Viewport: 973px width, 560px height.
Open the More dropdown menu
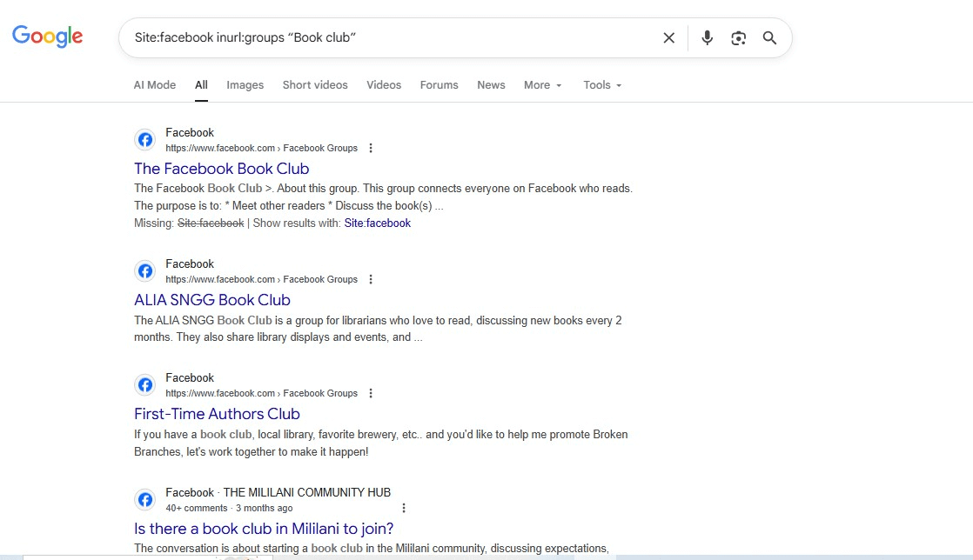[x=541, y=84]
